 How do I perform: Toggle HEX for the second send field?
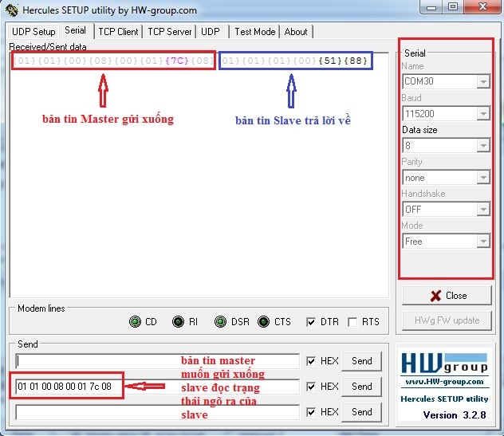click(311, 387)
